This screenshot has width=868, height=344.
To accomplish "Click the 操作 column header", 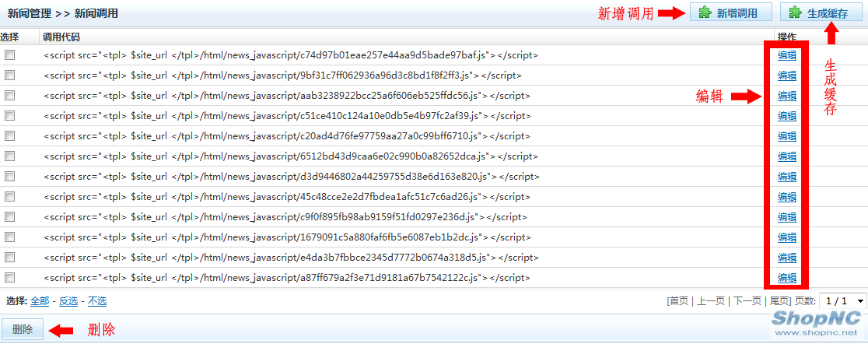I will coord(786,37).
